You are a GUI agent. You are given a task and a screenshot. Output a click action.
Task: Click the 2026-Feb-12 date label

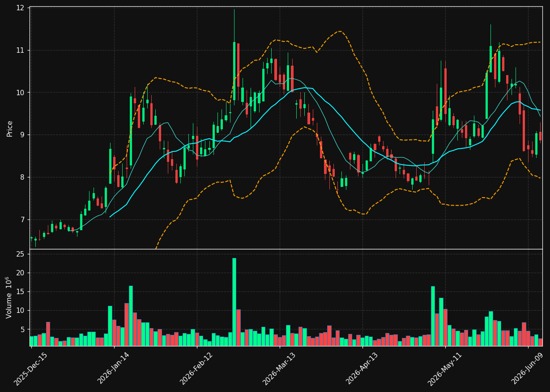coord(196,368)
